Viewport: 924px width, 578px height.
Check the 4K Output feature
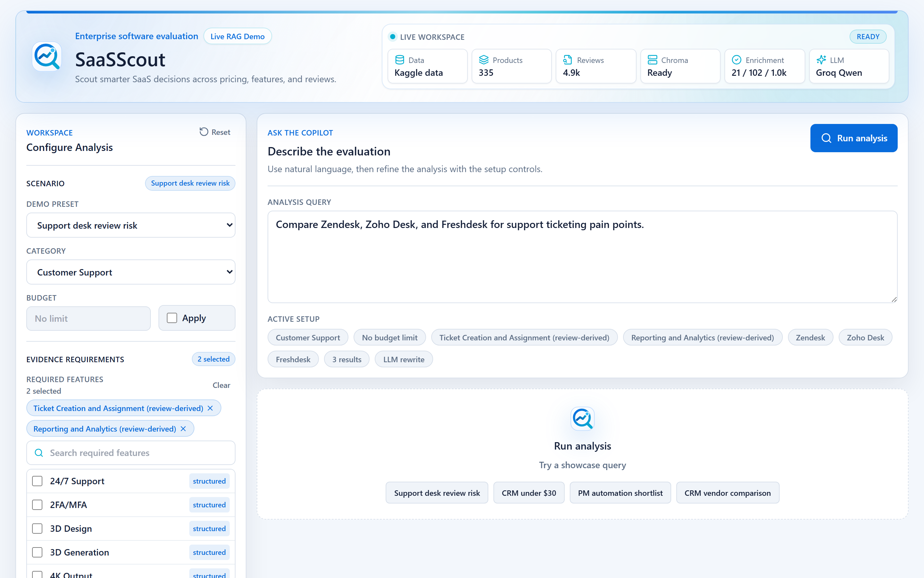pyautogui.click(x=37, y=574)
